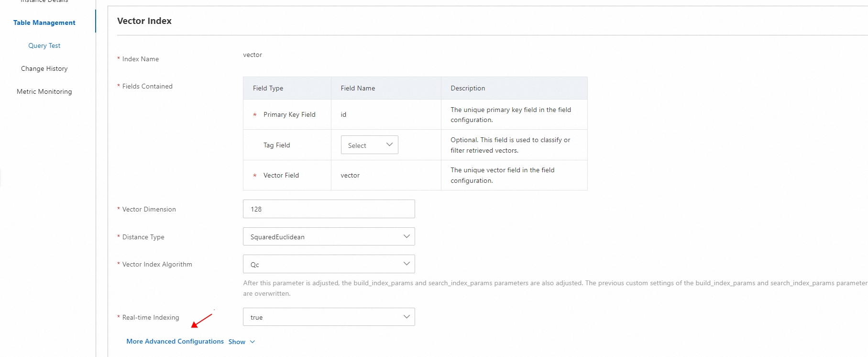This screenshot has height=357, width=868.
Task: Open the Real-time Indexing dropdown
Action: [329, 317]
